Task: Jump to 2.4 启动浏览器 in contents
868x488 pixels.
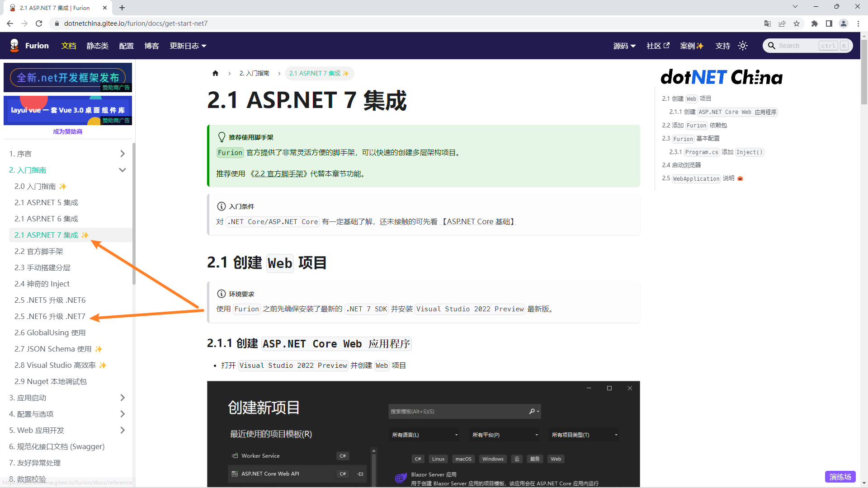Action: 681,165
